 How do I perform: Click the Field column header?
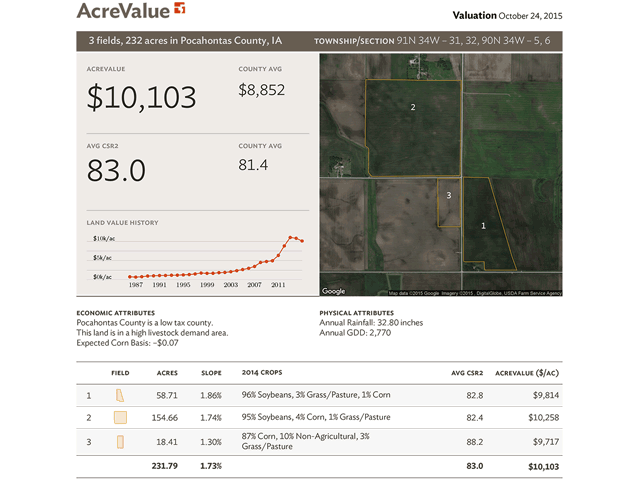(120, 373)
